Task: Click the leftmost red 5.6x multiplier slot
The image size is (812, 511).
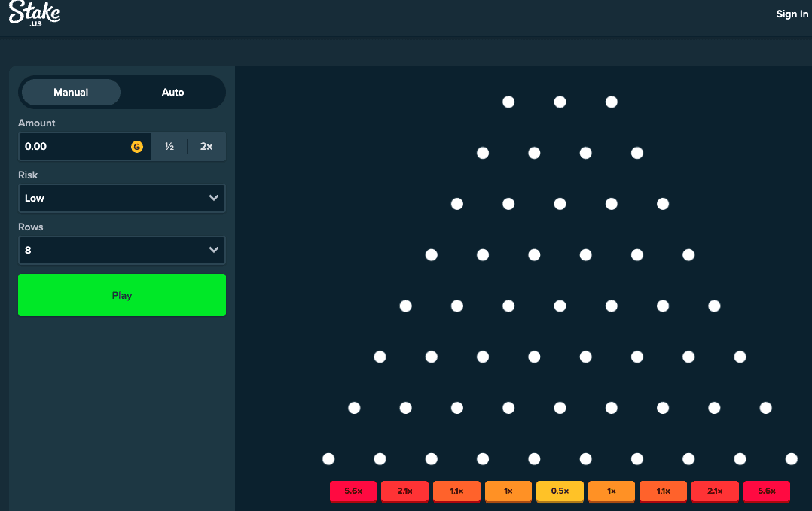Action: [353, 491]
